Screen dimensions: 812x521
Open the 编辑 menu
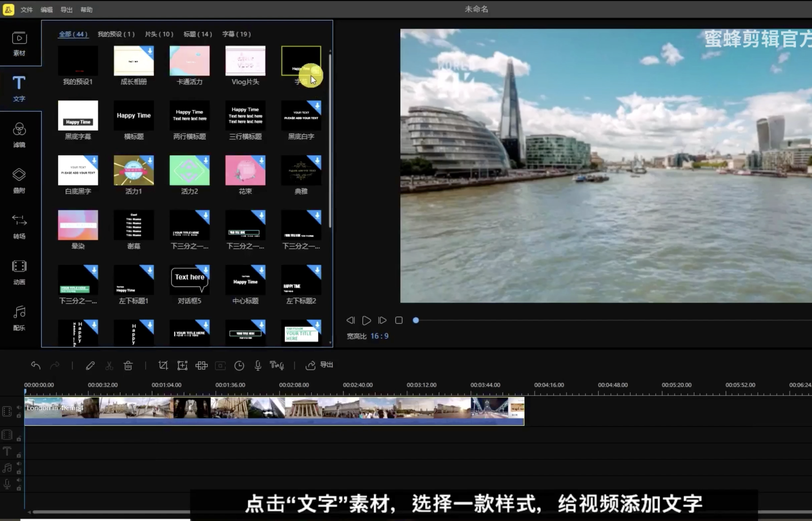(47, 10)
